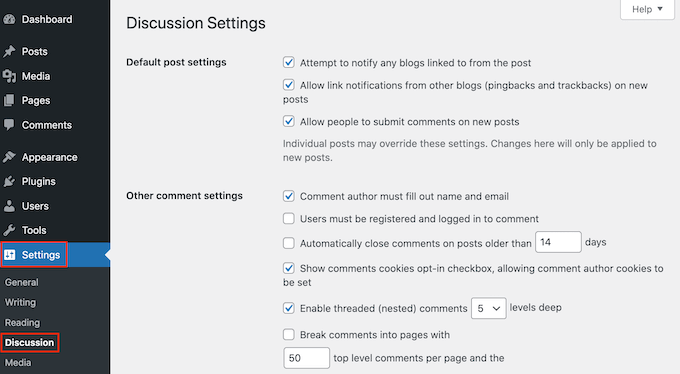Screen dimensions: 680x374
Task: Open the threaded comments levels dropdown
Action: pos(489,308)
